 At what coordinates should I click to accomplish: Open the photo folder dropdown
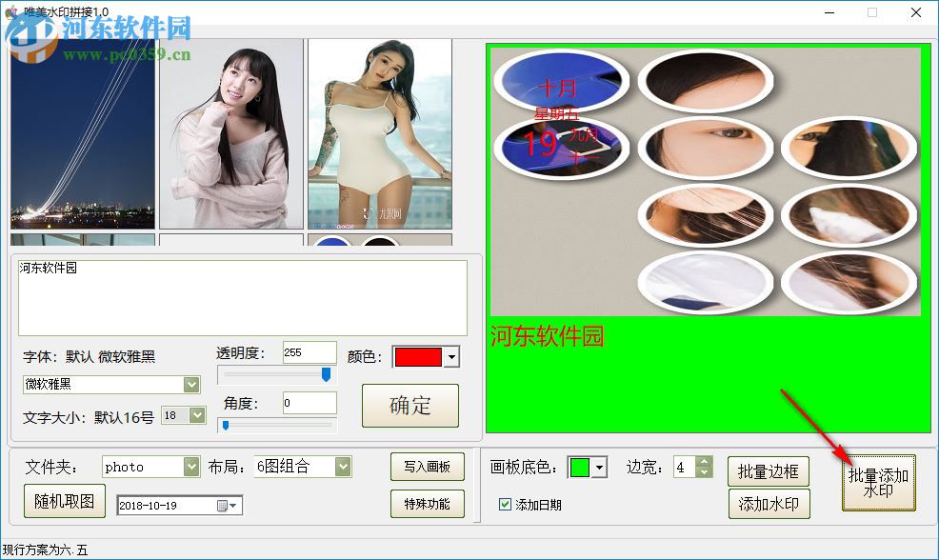click(190, 467)
